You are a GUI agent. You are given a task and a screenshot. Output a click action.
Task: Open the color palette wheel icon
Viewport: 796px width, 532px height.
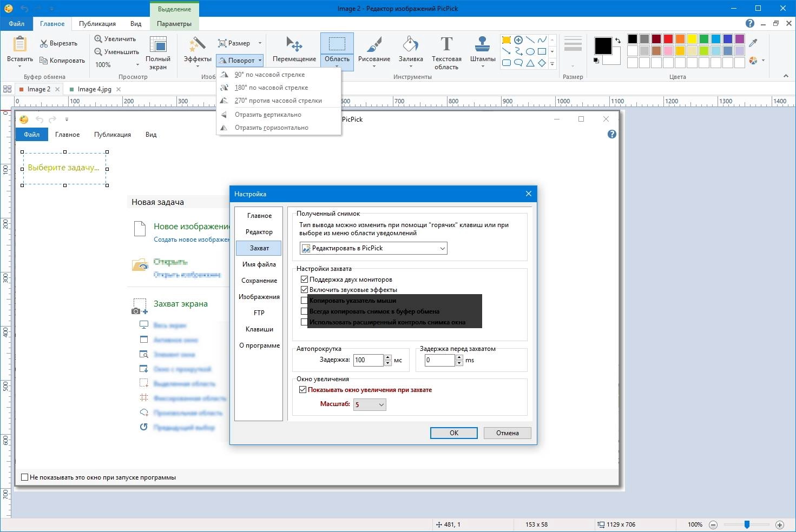tap(753, 61)
